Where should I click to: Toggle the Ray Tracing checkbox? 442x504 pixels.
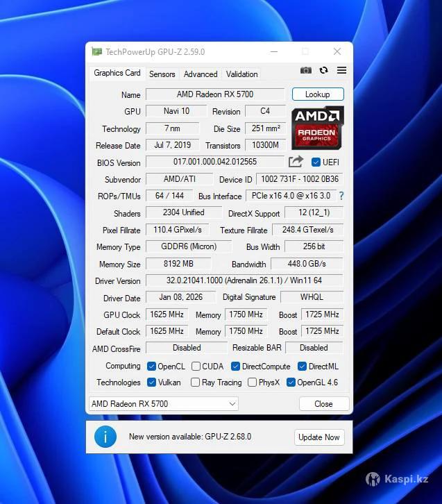pyautogui.click(x=196, y=383)
